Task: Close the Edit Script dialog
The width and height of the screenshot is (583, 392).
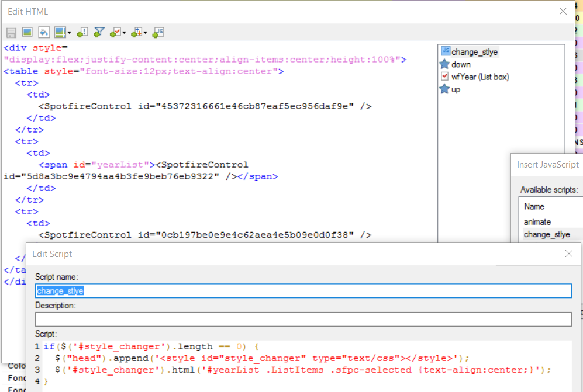Action: [568, 254]
